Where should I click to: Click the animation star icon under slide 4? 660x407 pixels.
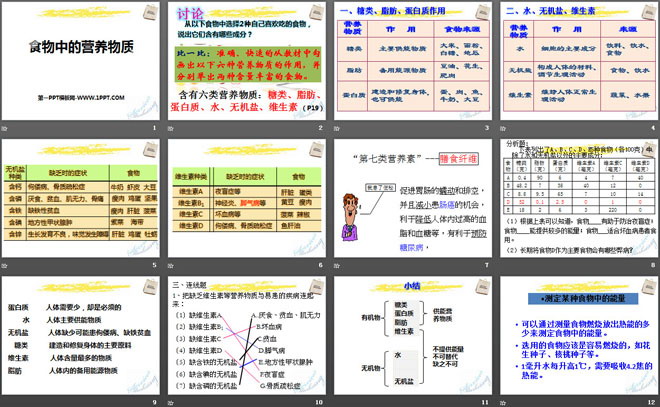click(501, 130)
